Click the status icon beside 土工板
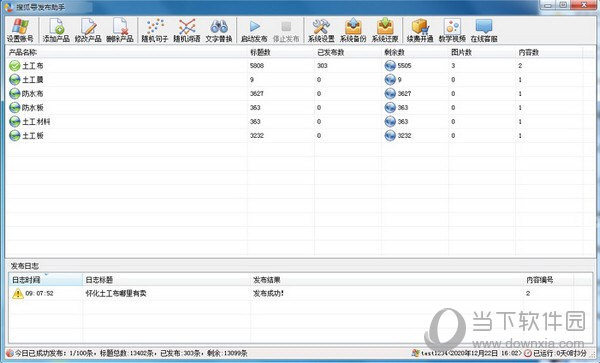 click(x=15, y=135)
